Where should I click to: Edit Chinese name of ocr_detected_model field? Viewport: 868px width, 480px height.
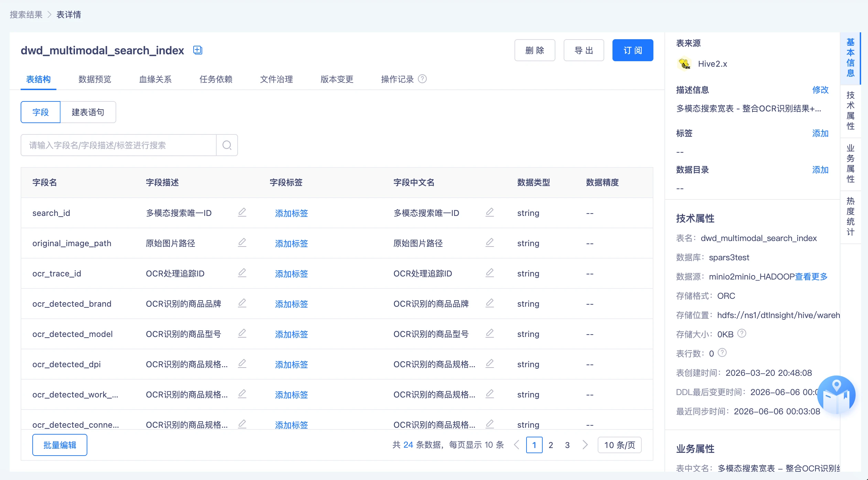pos(490,333)
